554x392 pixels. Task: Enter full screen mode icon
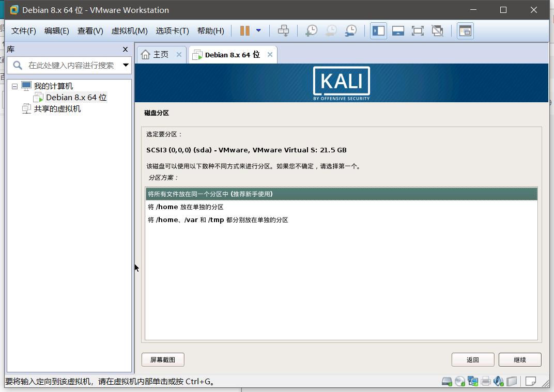418,30
